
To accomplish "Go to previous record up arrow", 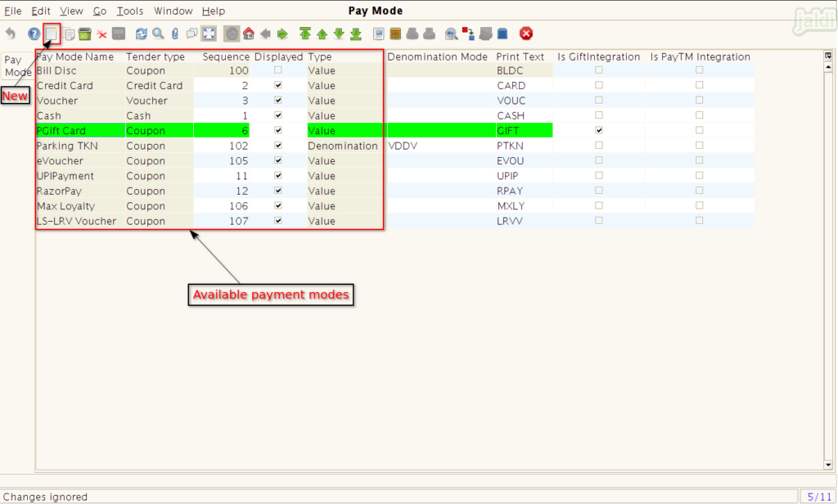I will pos(322,34).
